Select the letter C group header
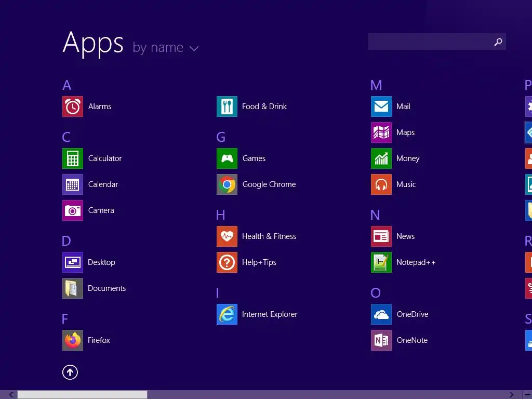 pos(66,137)
